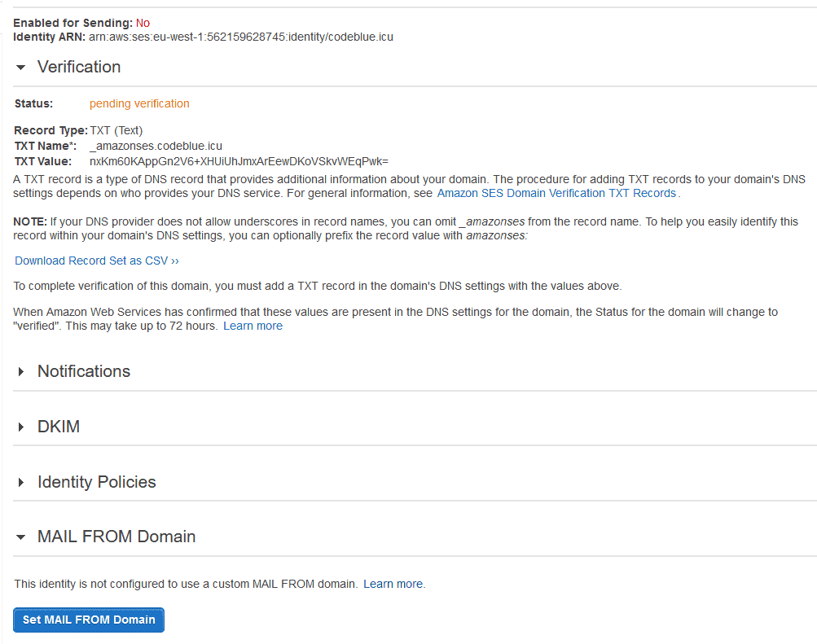
Task: Select the pending verification status text
Action: (x=138, y=103)
